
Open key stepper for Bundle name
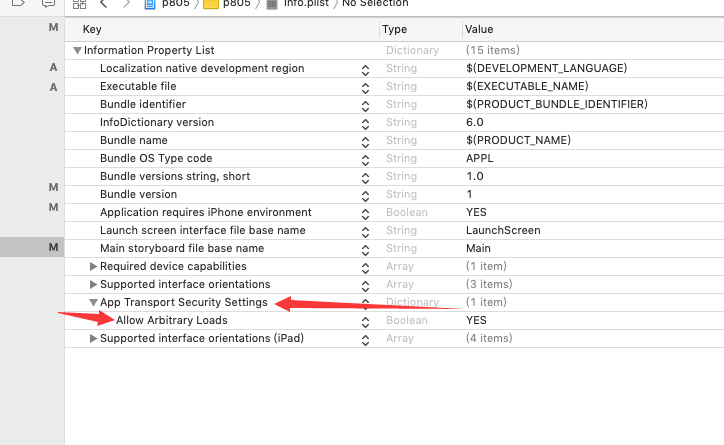pos(365,142)
